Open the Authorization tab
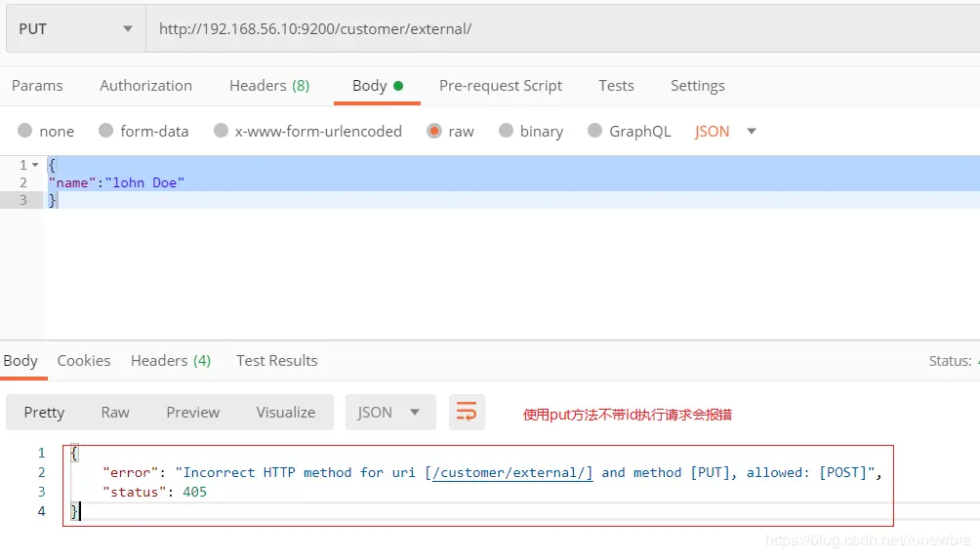The width and height of the screenshot is (980, 558). 145,86
